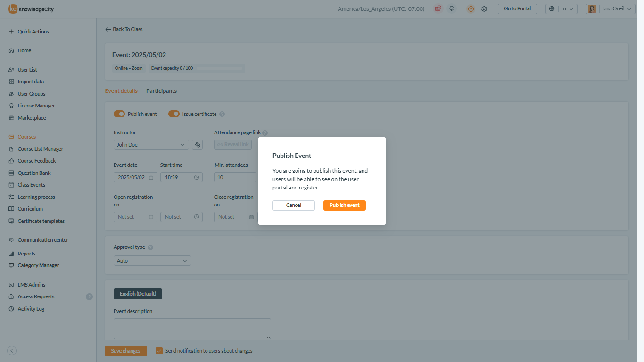
Task: Open the Event date calendar picker icon
Action: (x=151, y=178)
